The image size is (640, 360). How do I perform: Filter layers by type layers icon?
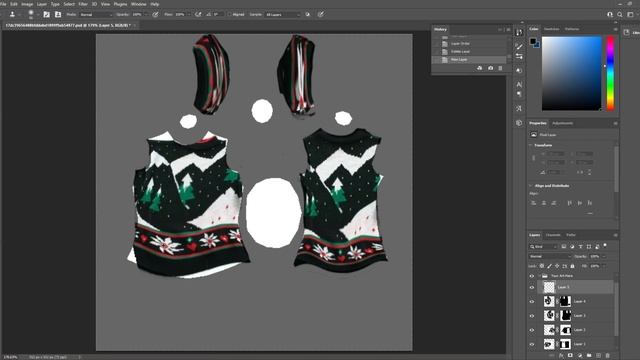click(580, 247)
